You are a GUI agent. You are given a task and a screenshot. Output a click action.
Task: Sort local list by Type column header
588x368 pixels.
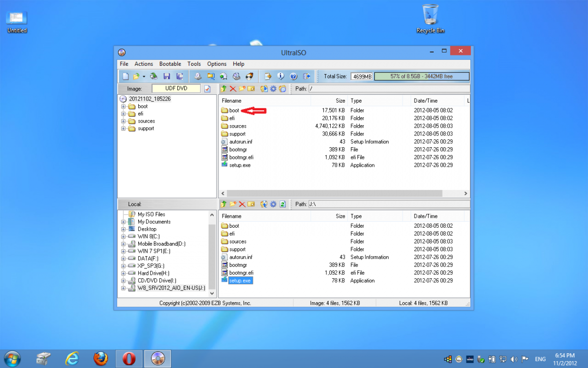(374, 216)
